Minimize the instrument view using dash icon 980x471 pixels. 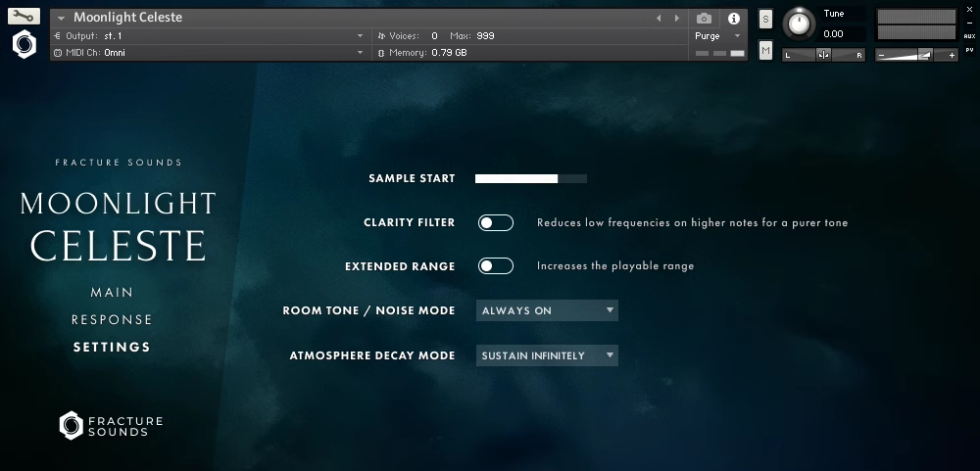pyautogui.click(x=969, y=24)
